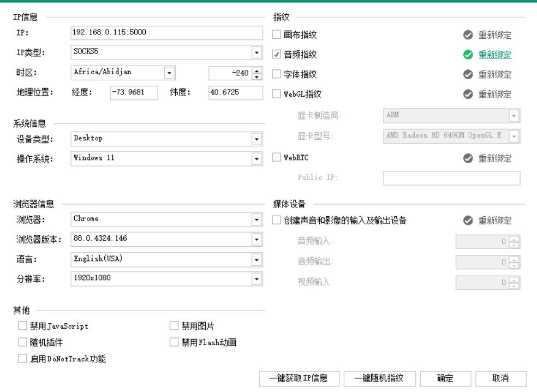The image size is (537, 392).
Task: Click the check icon beside 字体指纹 rebind
Action: (468, 74)
